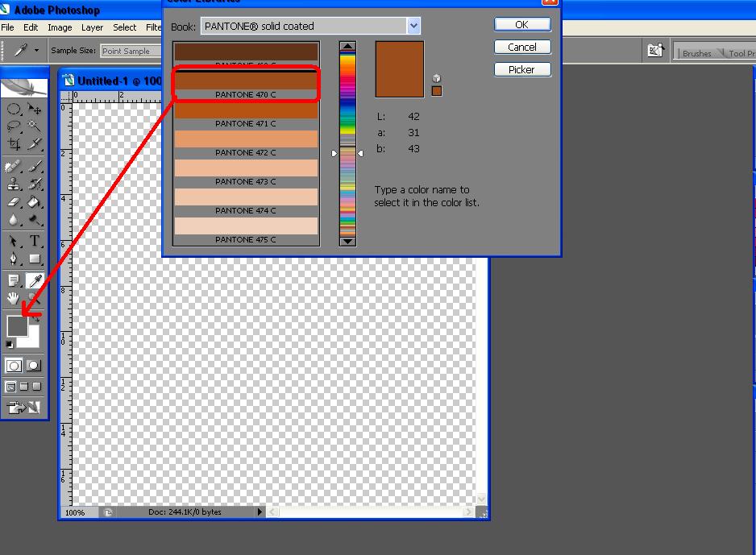Image resolution: width=756 pixels, height=555 pixels.
Task: Select the Path Selection tool
Action: point(14,241)
